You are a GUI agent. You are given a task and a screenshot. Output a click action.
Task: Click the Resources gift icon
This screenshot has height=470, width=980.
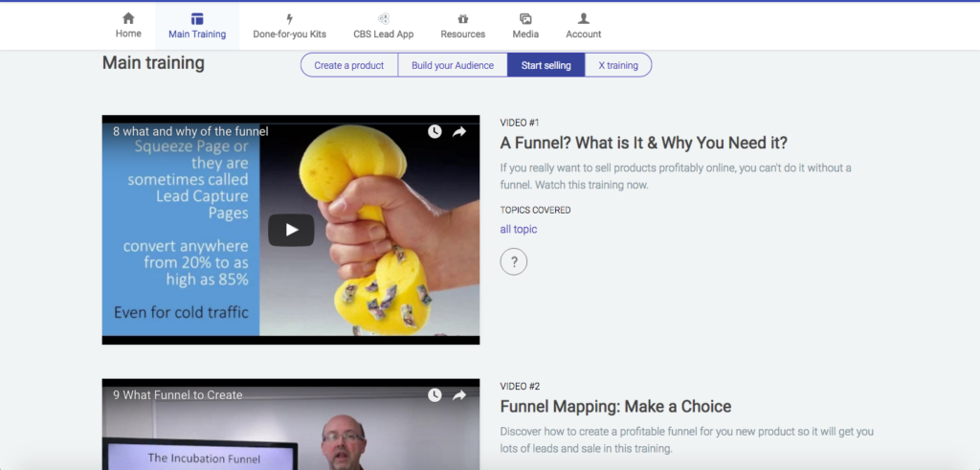coord(462,19)
